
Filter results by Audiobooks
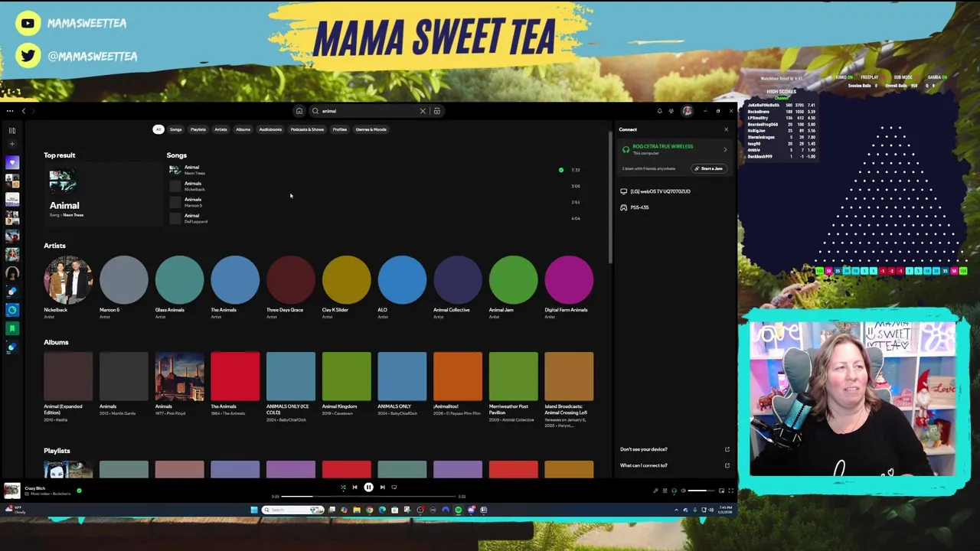pyautogui.click(x=270, y=129)
